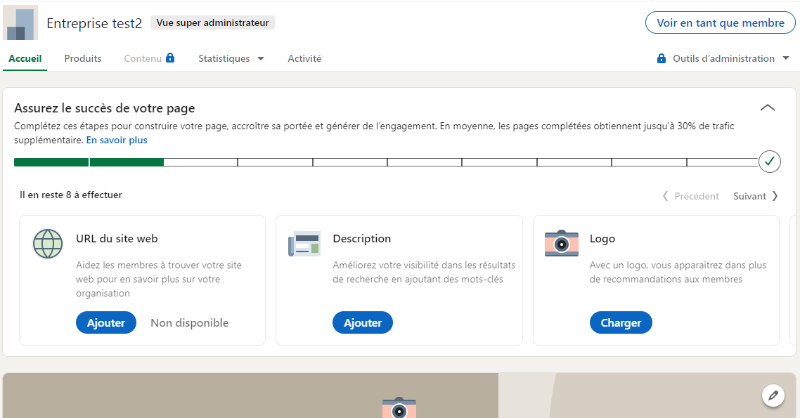Click the Entreprise test2 company logo

click(20, 22)
